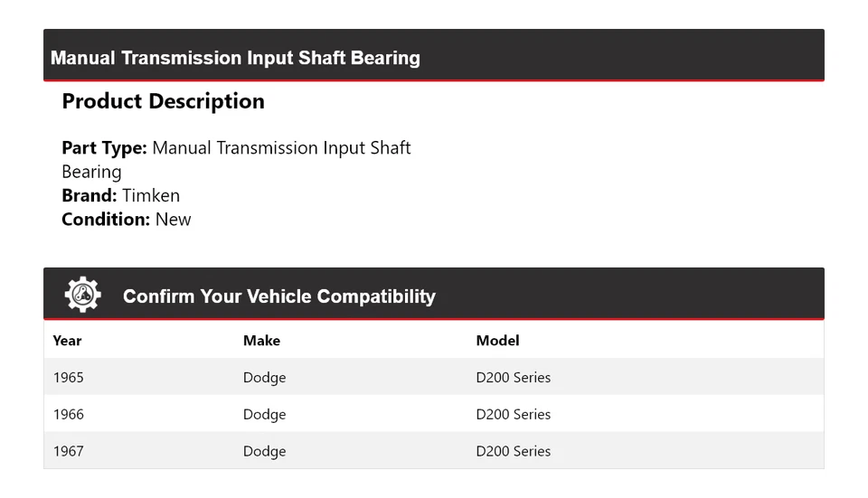This screenshot has width=868, height=498.
Task: Click the Confirm Your Vehicle Compatibility heading
Action: 278,296
